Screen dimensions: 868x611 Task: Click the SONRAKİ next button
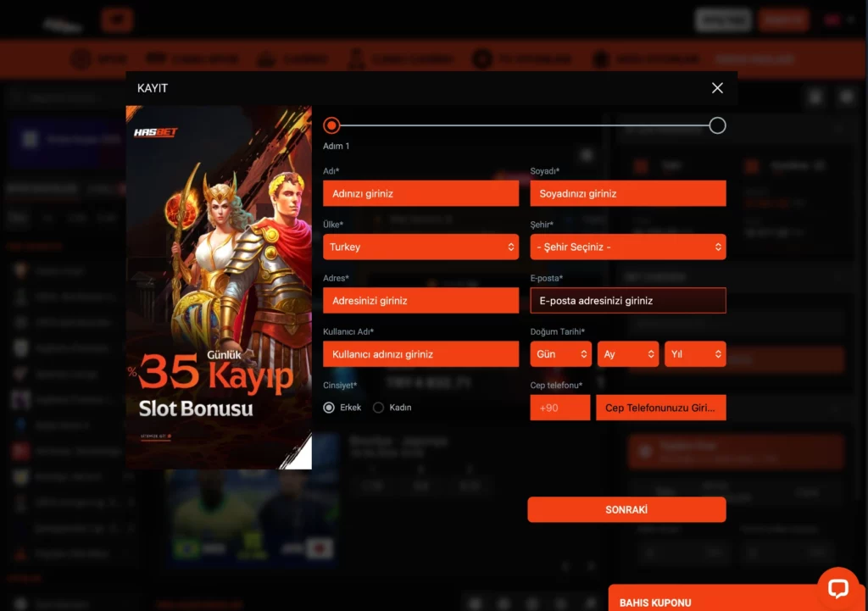click(x=626, y=509)
